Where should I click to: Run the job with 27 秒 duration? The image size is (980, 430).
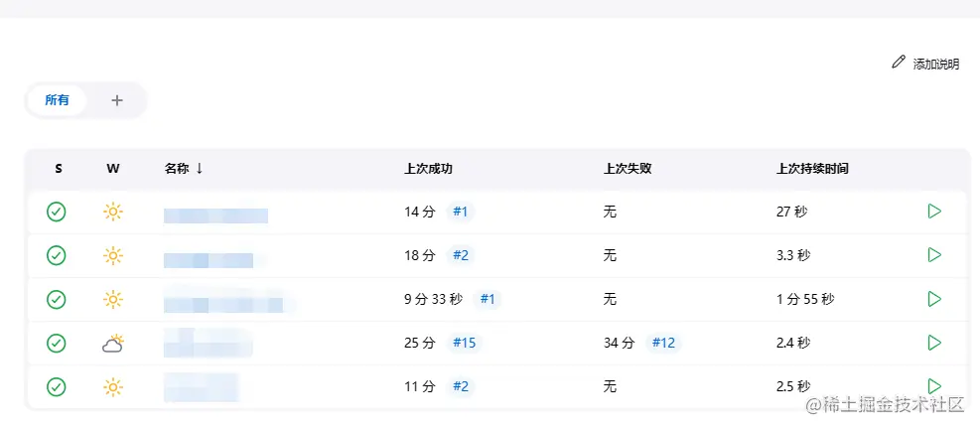click(933, 212)
